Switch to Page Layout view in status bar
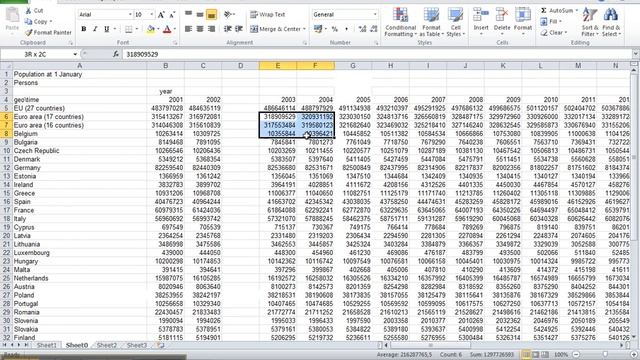Viewport: 640px width, 360px height. click(x=536, y=355)
